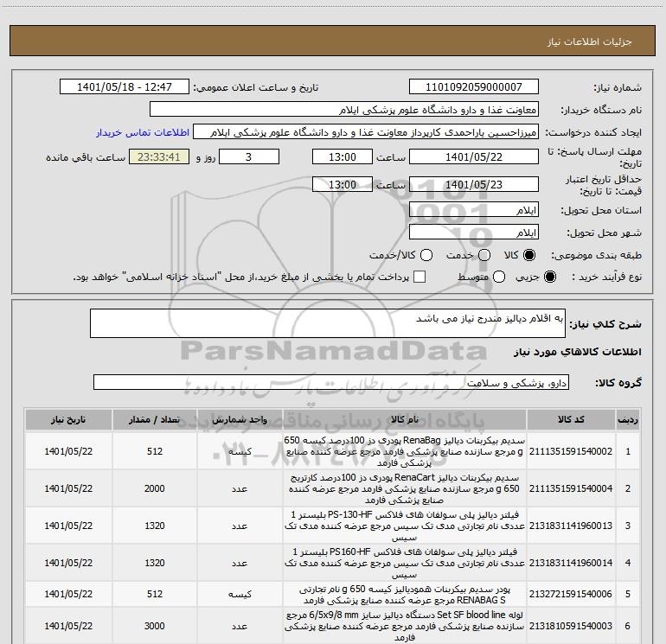
Task: Click the delivery province field ایلام
Action: 474,210
